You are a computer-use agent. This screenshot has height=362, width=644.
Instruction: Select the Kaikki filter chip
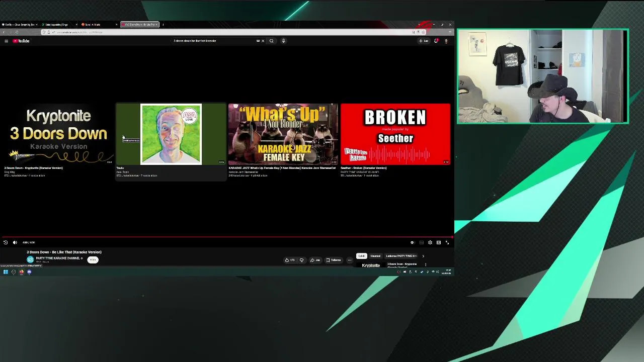361,256
